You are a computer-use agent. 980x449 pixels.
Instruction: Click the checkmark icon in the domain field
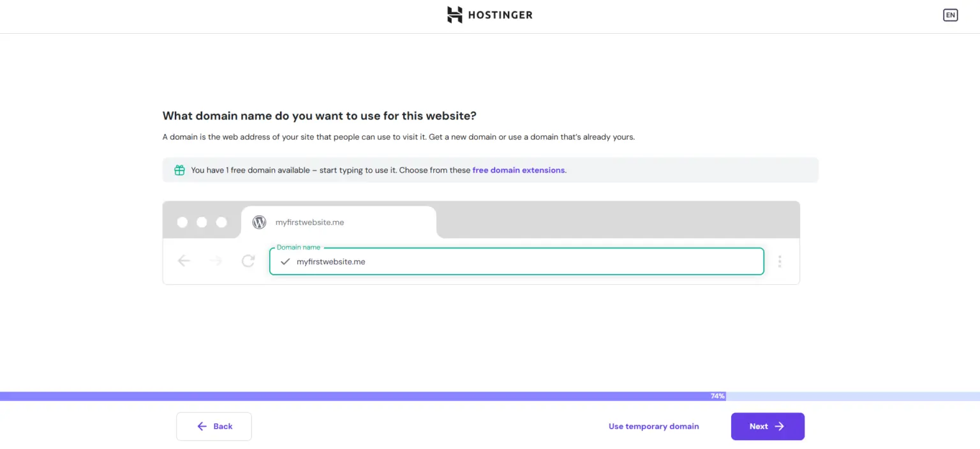click(285, 261)
